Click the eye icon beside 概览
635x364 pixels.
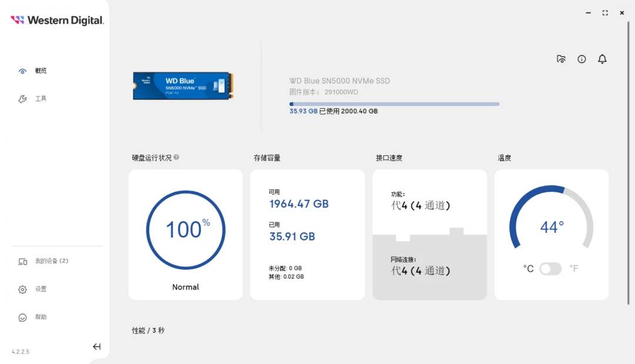pyautogui.click(x=22, y=71)
